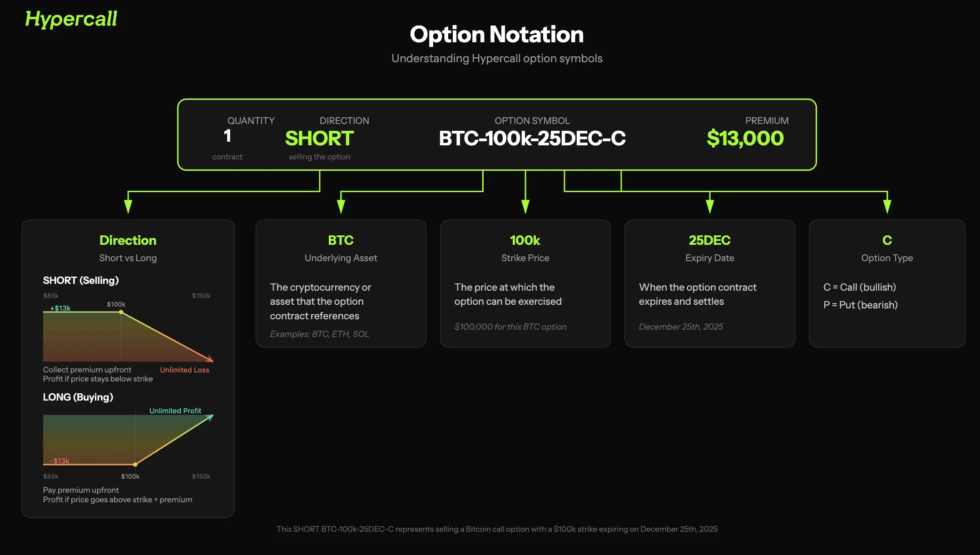
Task: Click the SHORT direction value
Action: tap(319, 138)
